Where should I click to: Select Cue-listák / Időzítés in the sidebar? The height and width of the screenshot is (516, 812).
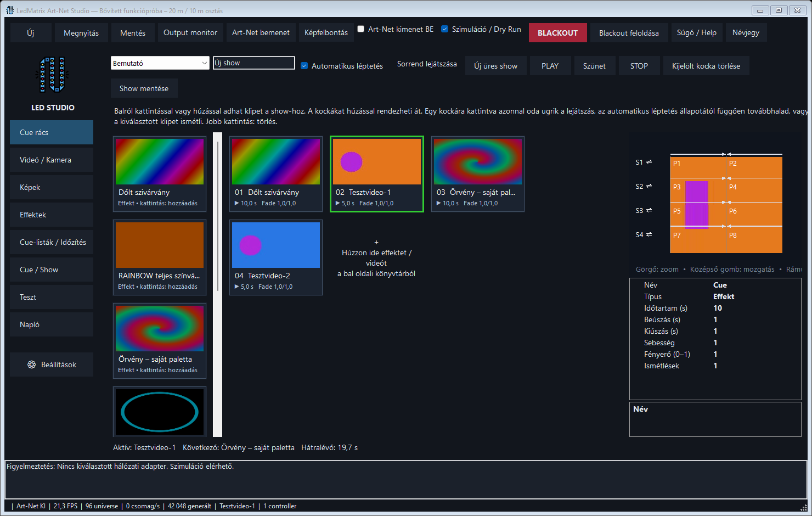click(x=52, y=242)
